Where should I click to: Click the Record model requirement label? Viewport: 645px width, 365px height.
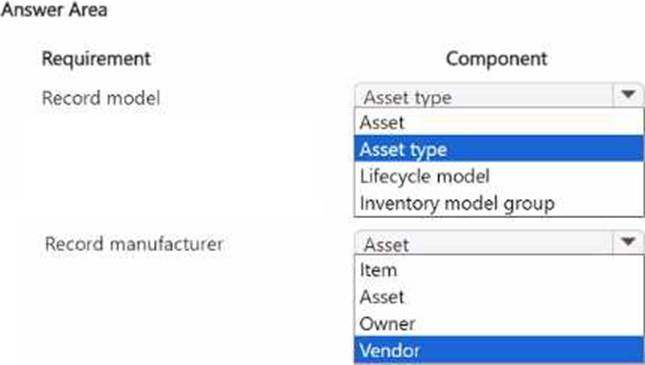point(101,98)
